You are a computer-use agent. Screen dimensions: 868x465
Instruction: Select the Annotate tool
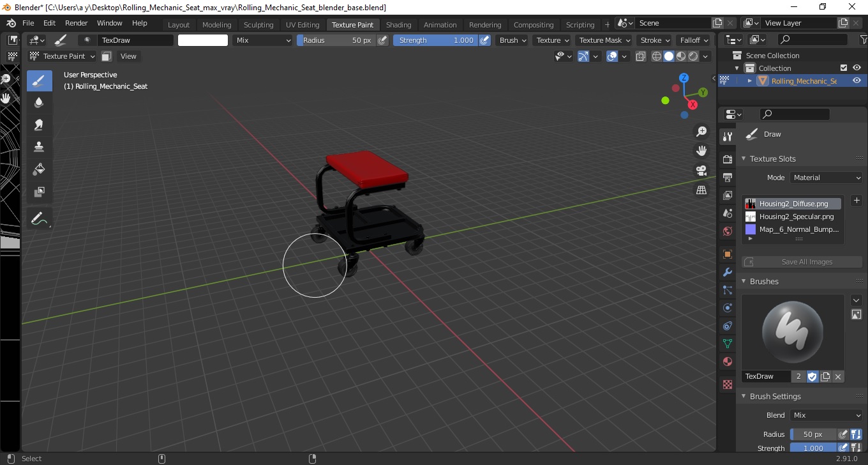(39, 219)
